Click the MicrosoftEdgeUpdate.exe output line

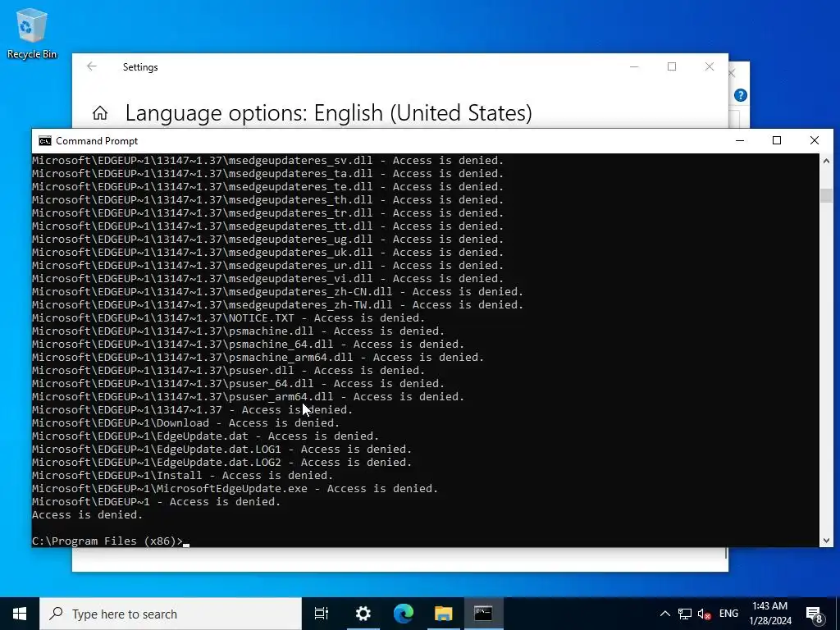235,489
